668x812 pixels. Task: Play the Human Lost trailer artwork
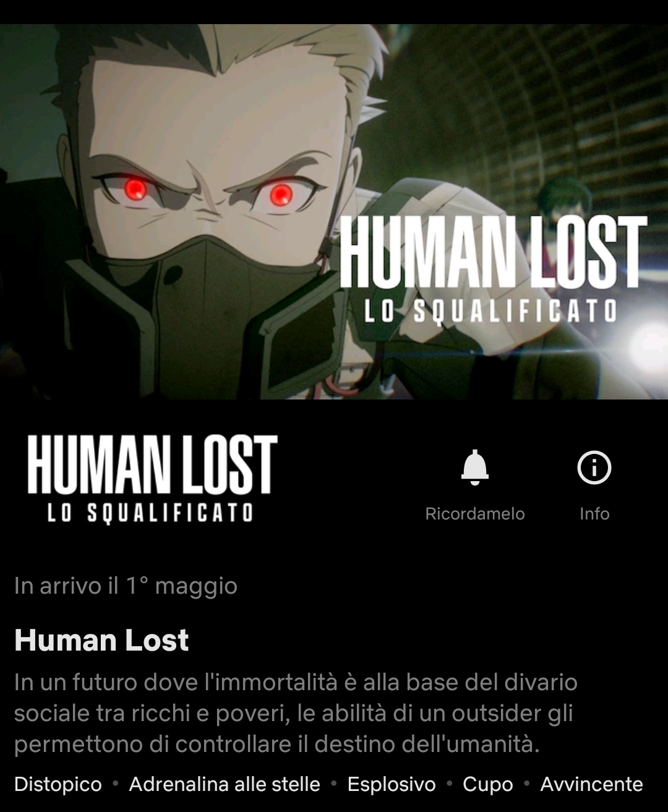coord(334,212)
